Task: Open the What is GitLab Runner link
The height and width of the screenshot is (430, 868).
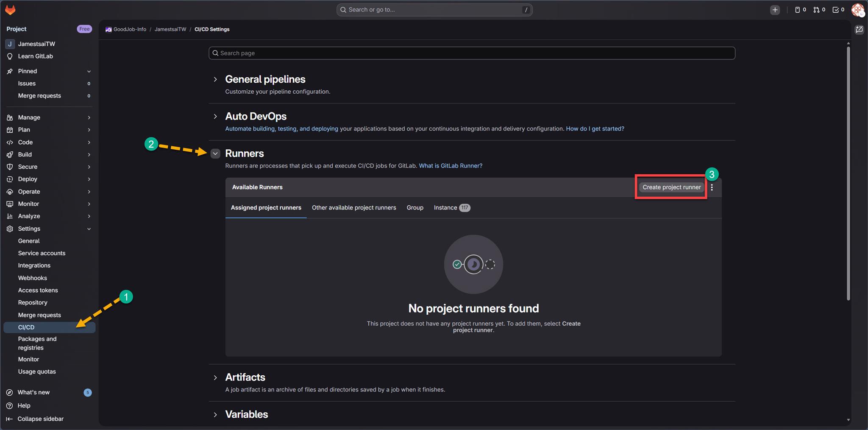Action: [x=450, y=166]
